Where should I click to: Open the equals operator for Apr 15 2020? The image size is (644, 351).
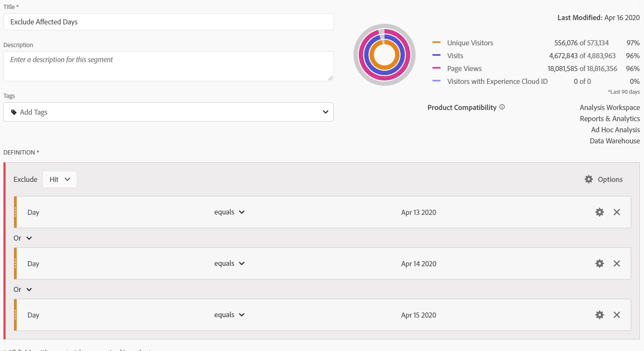tap(230, 315)
